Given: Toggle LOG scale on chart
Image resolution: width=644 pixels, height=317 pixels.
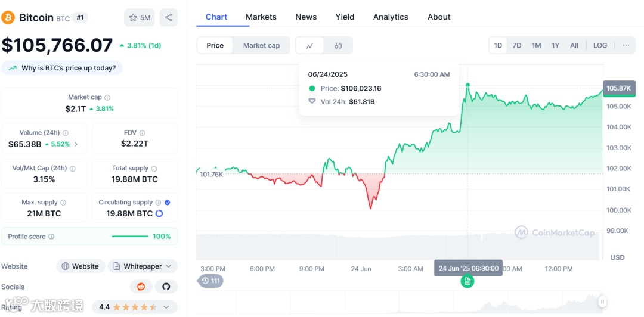Looking at the screenshot, I should tap(600, 45).
